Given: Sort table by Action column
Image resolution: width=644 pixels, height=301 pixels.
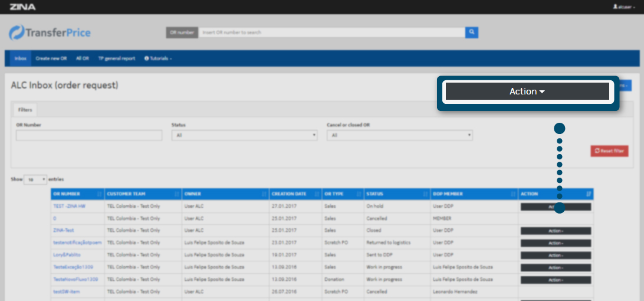Looking at the screenshot, I should (x=556, y=194).
